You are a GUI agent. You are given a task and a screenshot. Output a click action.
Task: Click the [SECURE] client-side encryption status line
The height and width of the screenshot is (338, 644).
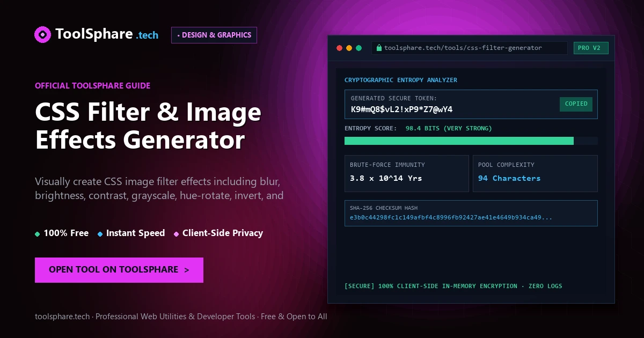tap(453, 286)
